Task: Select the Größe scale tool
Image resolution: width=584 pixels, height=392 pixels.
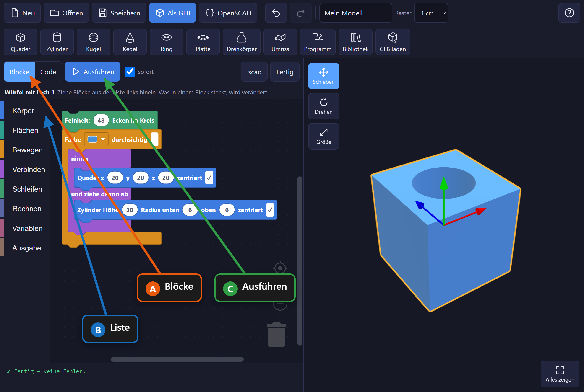Action: 324,136
